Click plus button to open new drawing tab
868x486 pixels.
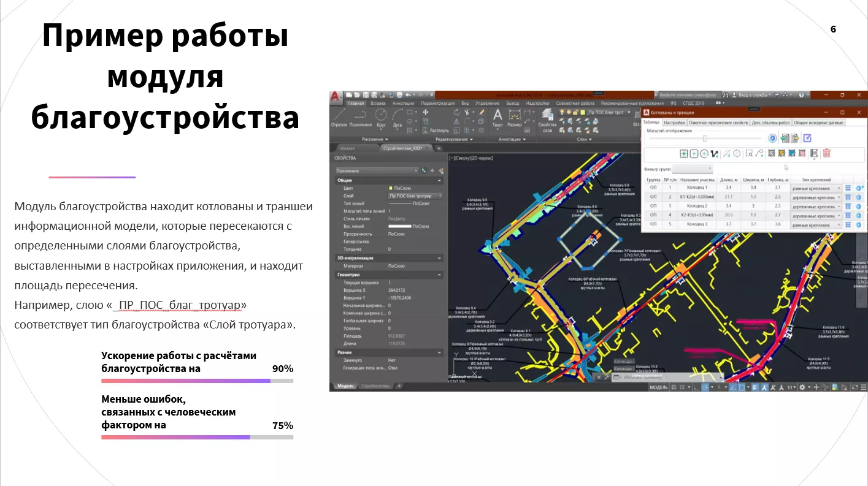pos(440,148)
